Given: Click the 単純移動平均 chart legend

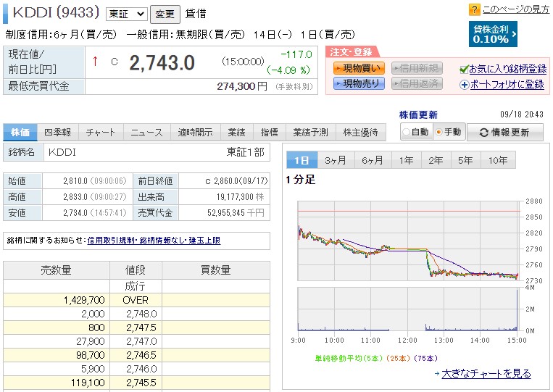Looking at the screenshot, I should coord(376,359).
